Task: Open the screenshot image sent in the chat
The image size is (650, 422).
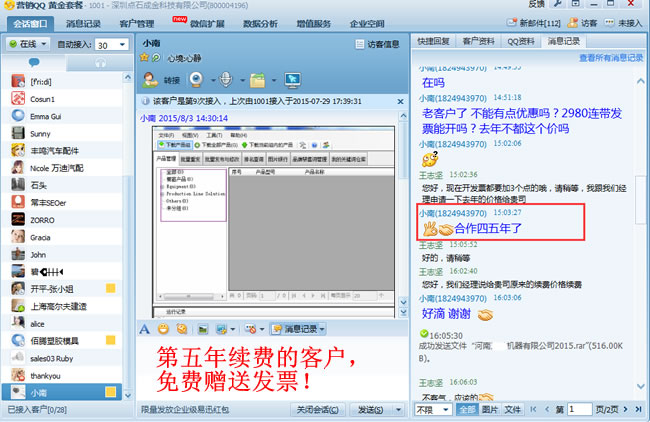Action: click(274, 222)
